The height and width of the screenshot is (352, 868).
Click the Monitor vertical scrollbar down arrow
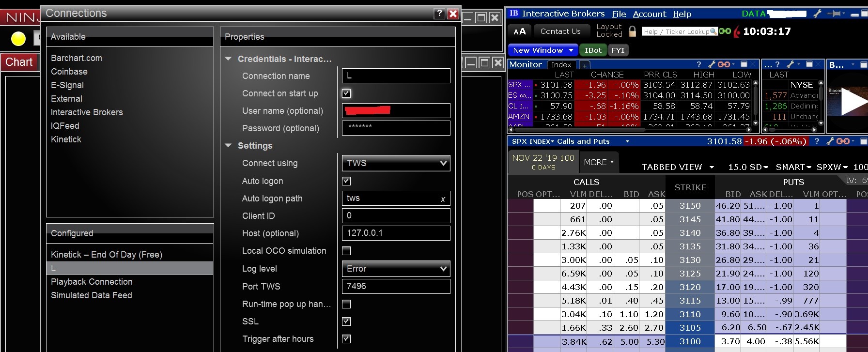click(x=756, y=123)
